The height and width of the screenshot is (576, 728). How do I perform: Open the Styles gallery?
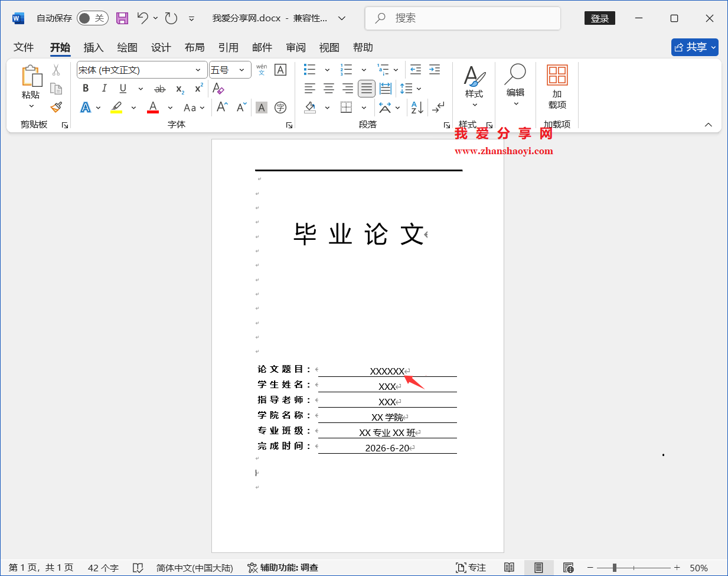pos(474,86)
